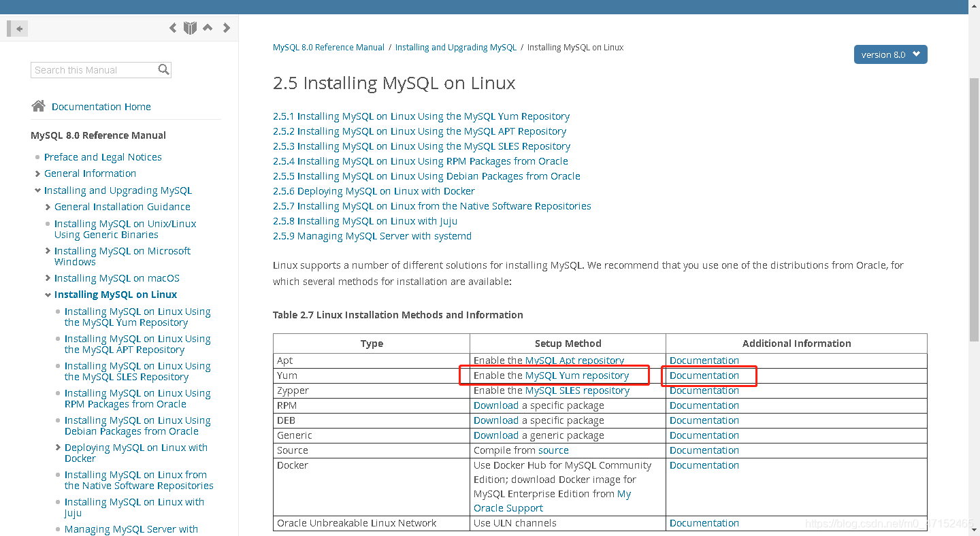Image resolution: width=980 pixels, height=536 pixels.
Task: Click the source link in Source row
Action: pos(553,450)
